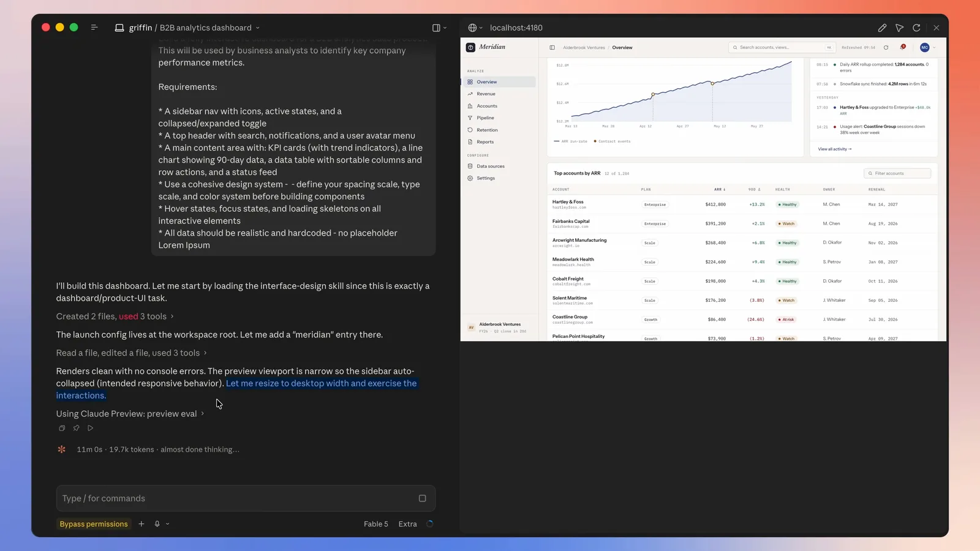This screenshot has height=551, width=980.
Task: Open the Accounts nav item
Action: click(x=499, y=106)
